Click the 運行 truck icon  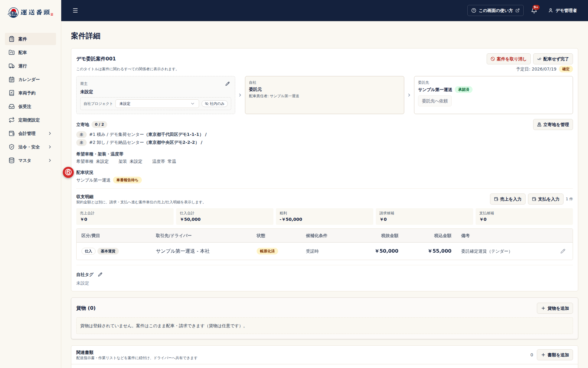12,66
